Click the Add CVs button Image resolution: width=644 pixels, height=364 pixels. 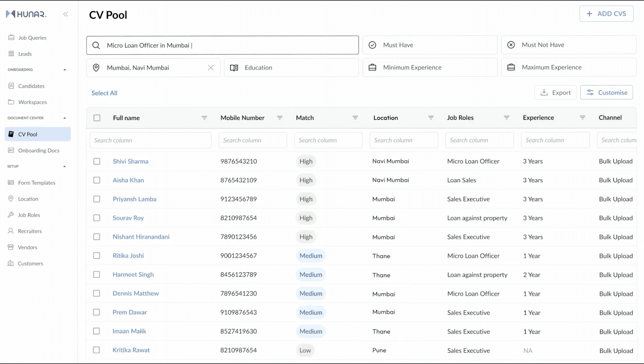coord(607,14)
